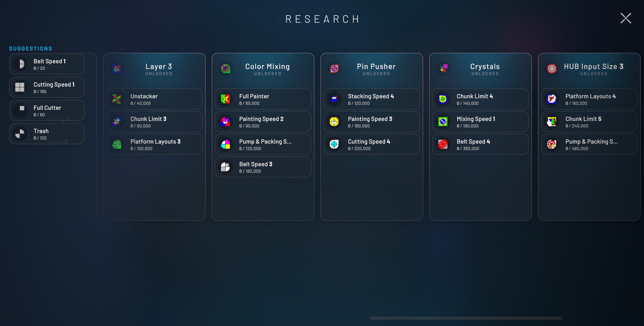Click the Cutting Speed 4 cyan circle icon
644x326 pixels.
(334, 144)
